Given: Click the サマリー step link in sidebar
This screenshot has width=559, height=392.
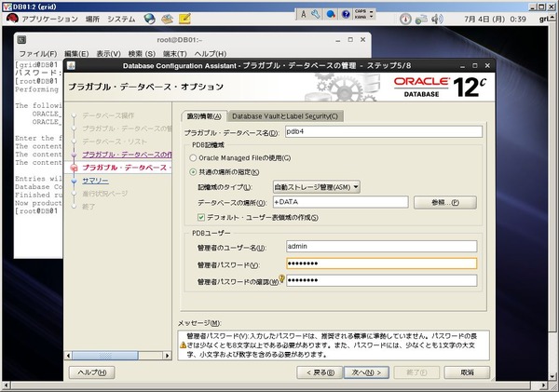Looking at the screenshot, I should [95, 181].
